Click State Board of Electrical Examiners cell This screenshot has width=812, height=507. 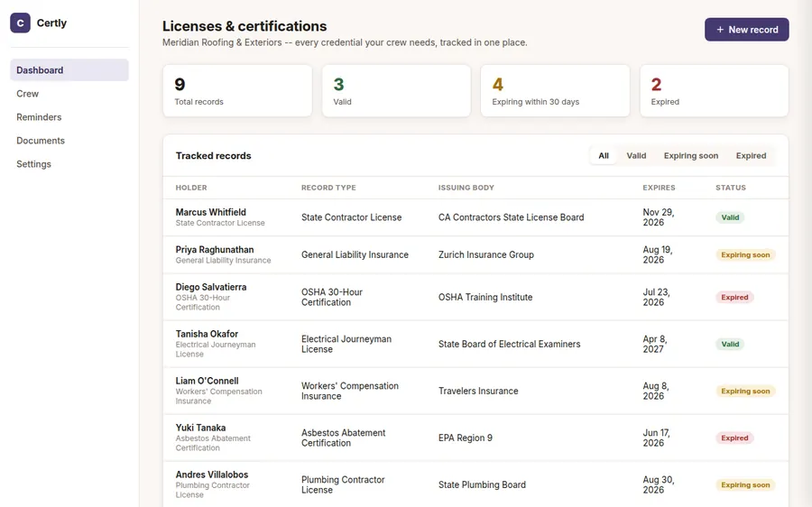509,344
